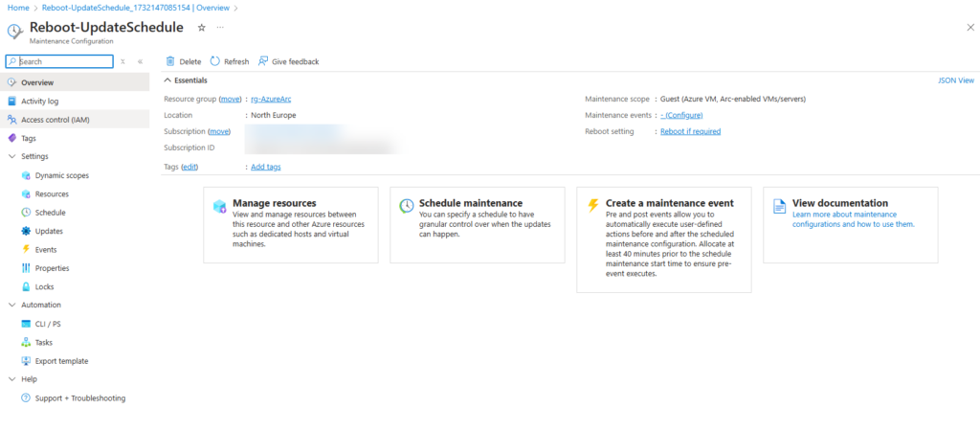Click the Overview clock icon in sidebar
Viewport: 980px width, 431px height.
point(11,82)
